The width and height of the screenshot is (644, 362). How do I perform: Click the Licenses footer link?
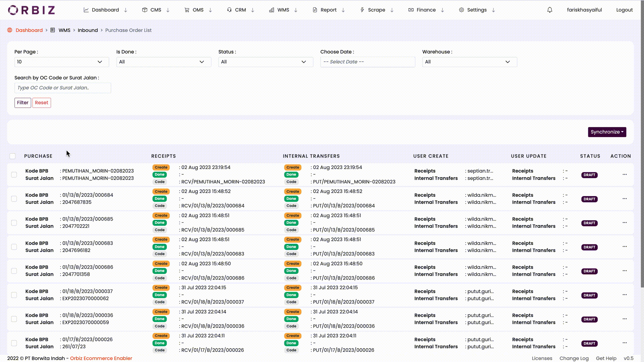[x=542, y=358]
